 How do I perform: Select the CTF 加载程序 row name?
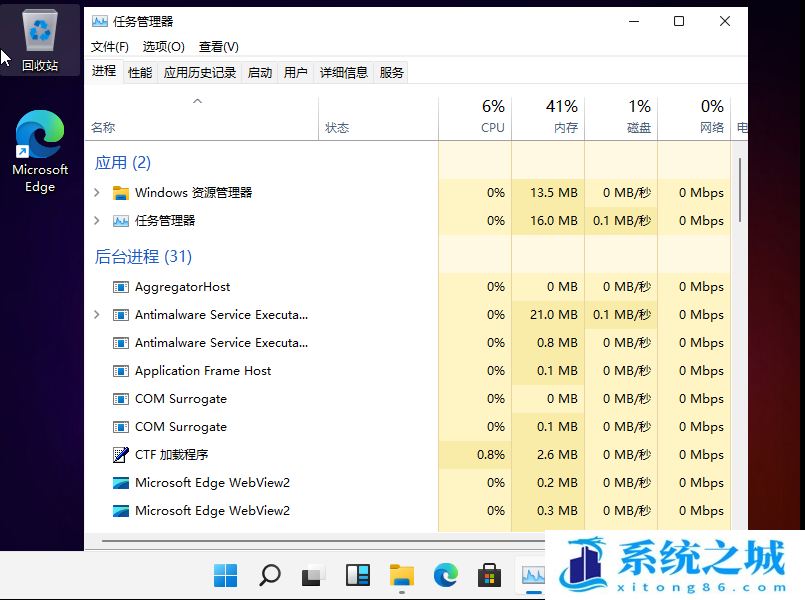(172, 455)
